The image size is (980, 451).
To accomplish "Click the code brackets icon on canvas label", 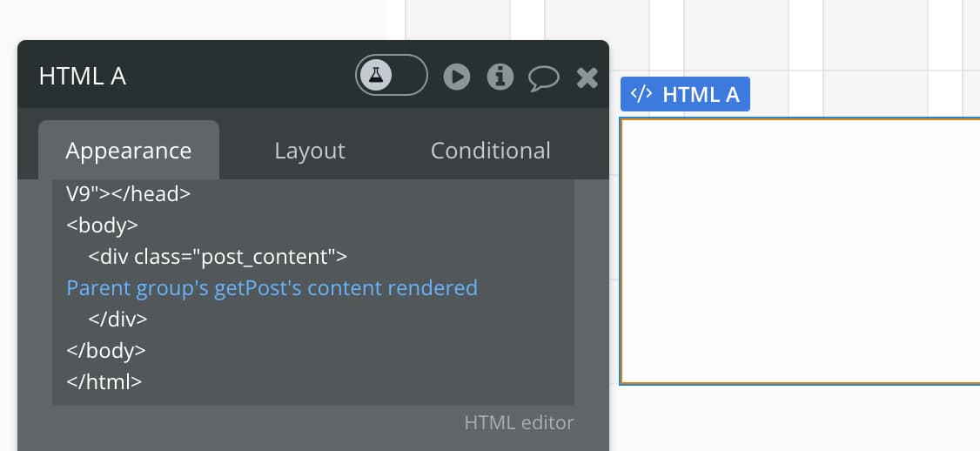I will pos(641,94).
